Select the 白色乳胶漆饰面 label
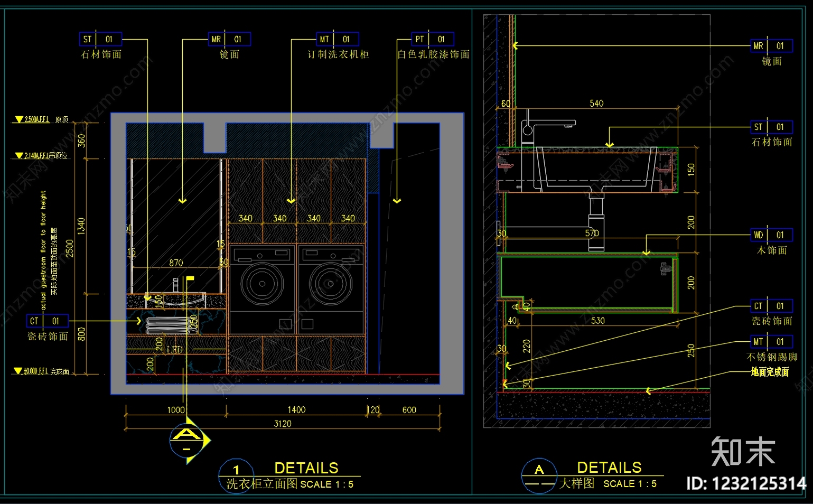Screen dimensions: 813x504 [x=434, y=54]
